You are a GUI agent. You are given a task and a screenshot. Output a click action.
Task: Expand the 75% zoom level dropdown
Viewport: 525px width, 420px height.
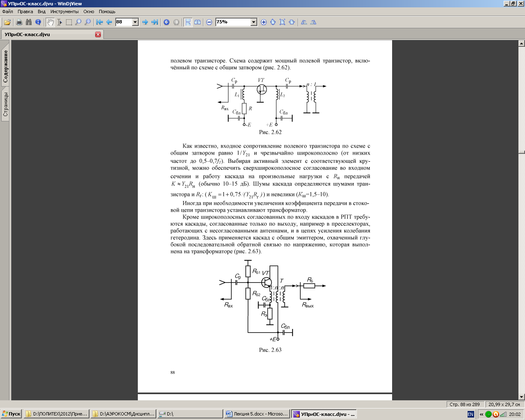click(x=253, y=22)
